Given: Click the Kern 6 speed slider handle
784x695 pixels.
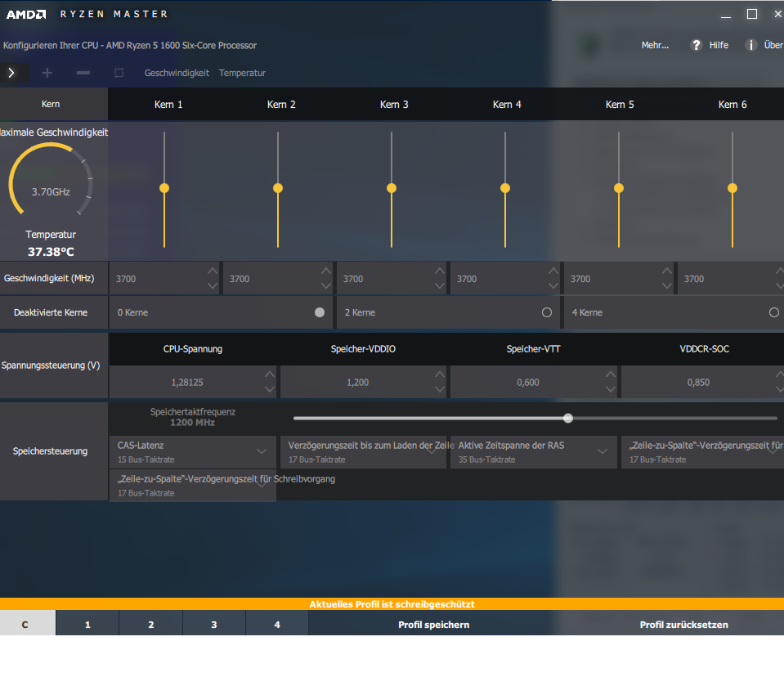Looking at the screenshot, I should tap(732, 188).
